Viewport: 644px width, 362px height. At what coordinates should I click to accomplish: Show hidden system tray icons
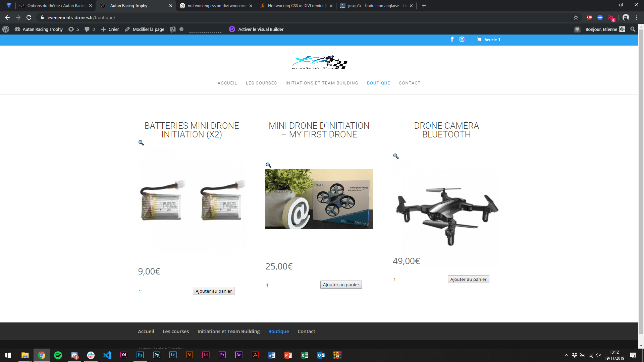566,355
